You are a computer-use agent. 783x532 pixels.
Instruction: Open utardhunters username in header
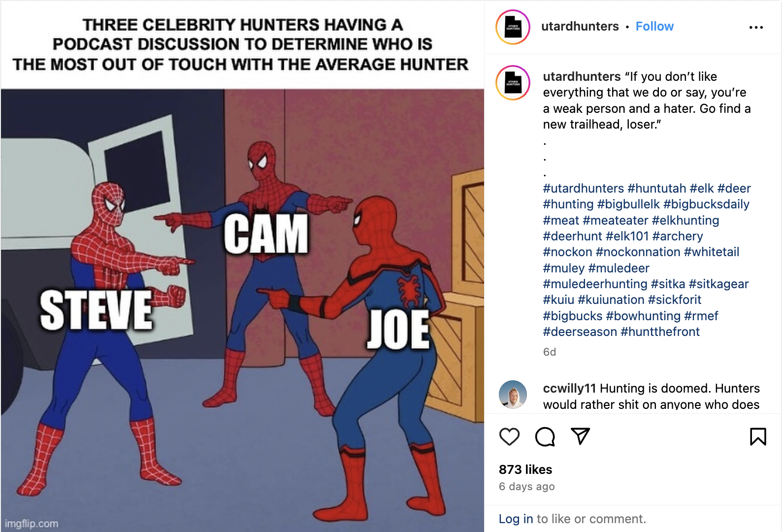pyautogui.click(x=580, y=27)
